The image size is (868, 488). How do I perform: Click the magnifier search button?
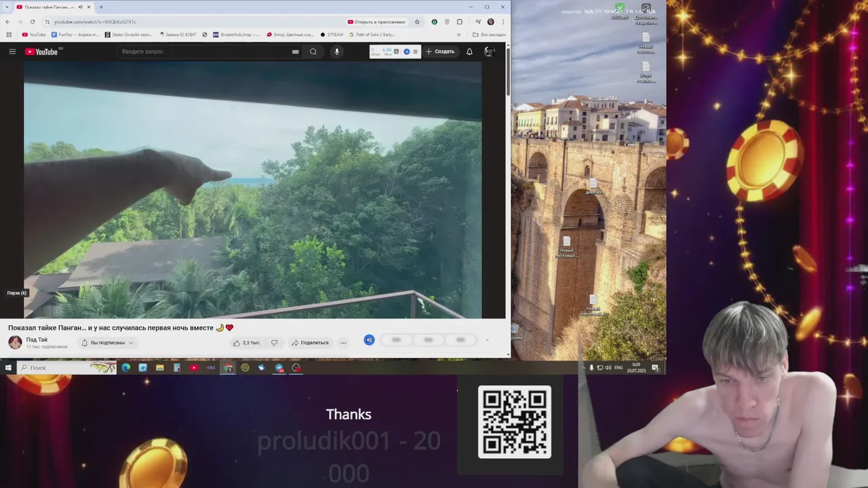tap(313, 52)
